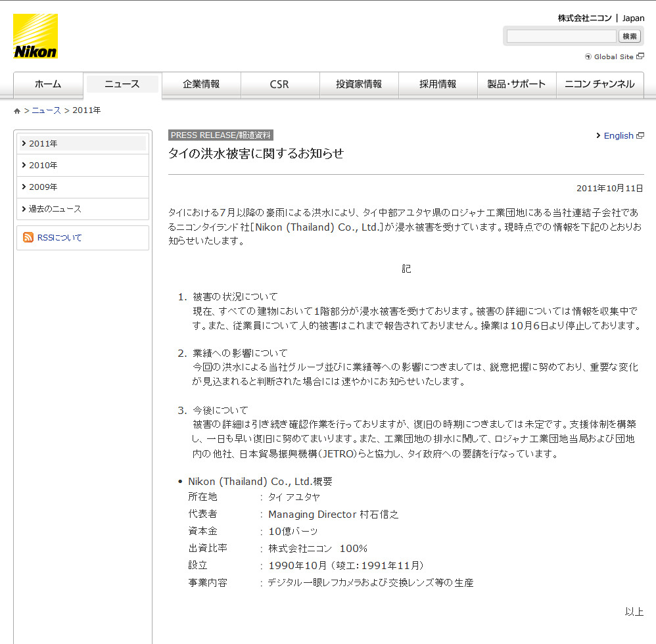
Task: Click the 設立 label
Action: (x=198, y=565)
